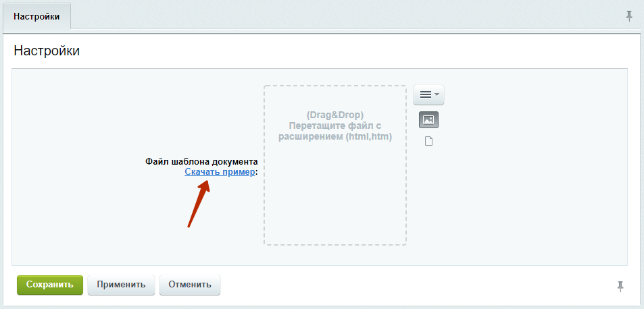Click the large Настройки page heading
This screenshot has width=644, height=309.
click(x=47, y=51)
